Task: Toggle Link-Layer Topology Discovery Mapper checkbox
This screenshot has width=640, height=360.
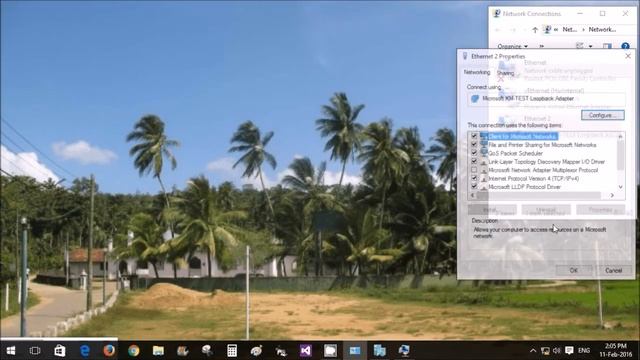Action: click(x=474, y=161)
